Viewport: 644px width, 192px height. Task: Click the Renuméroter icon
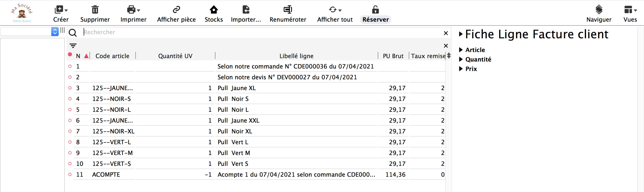point(288,9)
